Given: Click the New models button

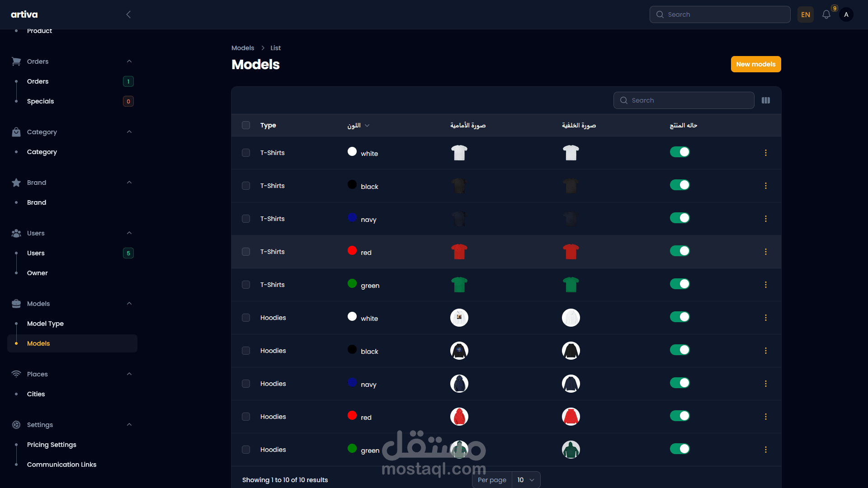Looking at the screenshot, I should point(755,64).
